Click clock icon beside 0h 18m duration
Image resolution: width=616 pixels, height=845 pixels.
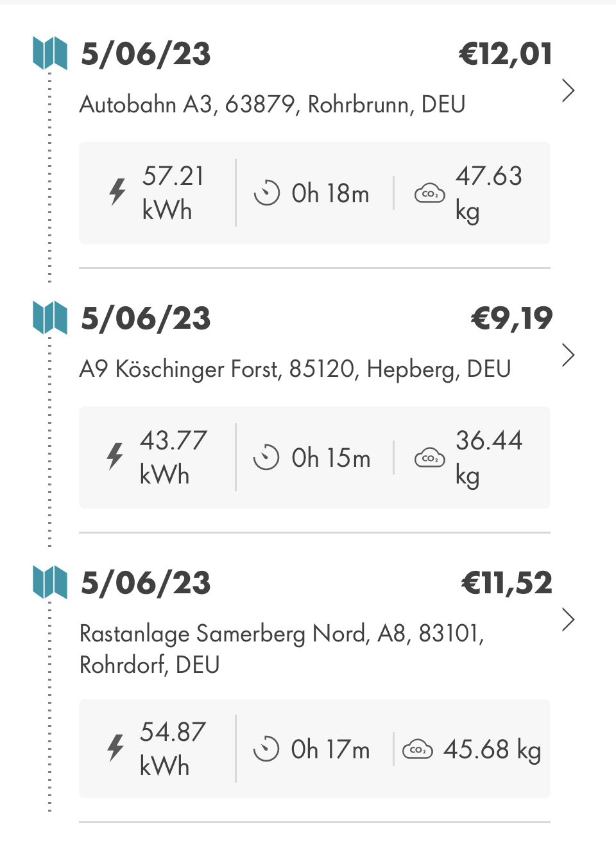coord(267,193)
